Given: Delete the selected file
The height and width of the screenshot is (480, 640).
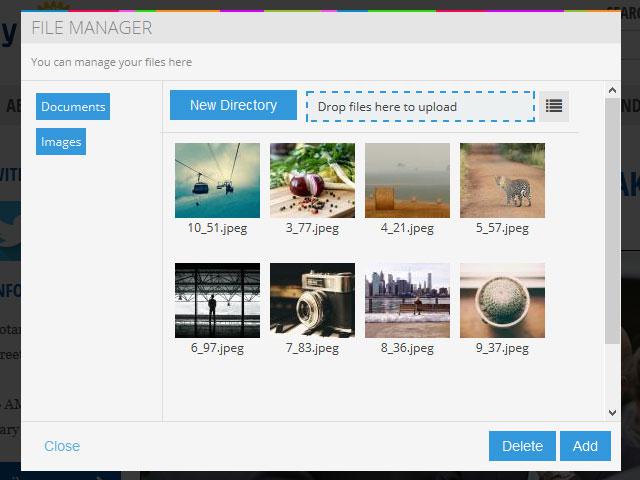Looking at the screenshot, I should click(x=522, y=446).
